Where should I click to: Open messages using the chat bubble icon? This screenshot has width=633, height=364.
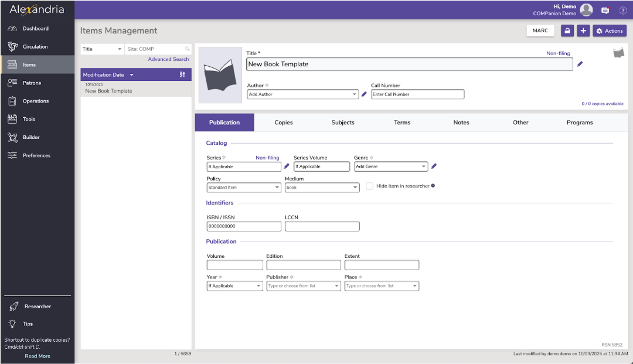click(605, 10)
